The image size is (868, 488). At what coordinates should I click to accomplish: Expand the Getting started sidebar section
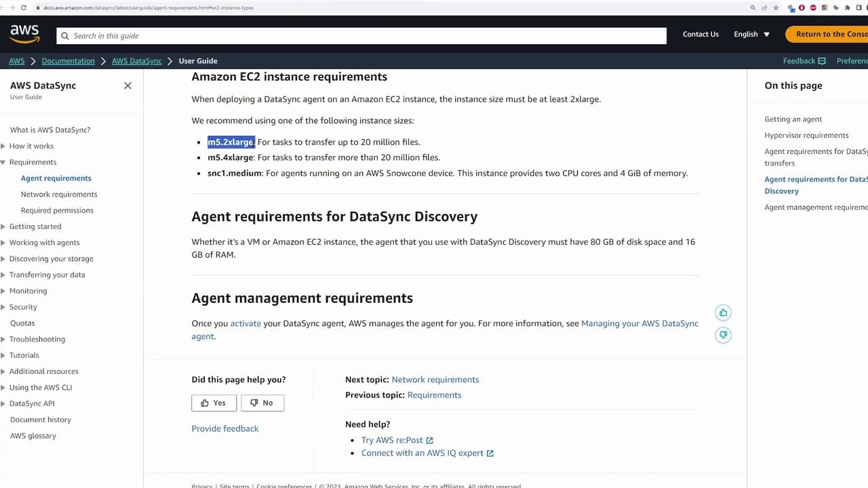pyautogui.click(x=4, y=226)
